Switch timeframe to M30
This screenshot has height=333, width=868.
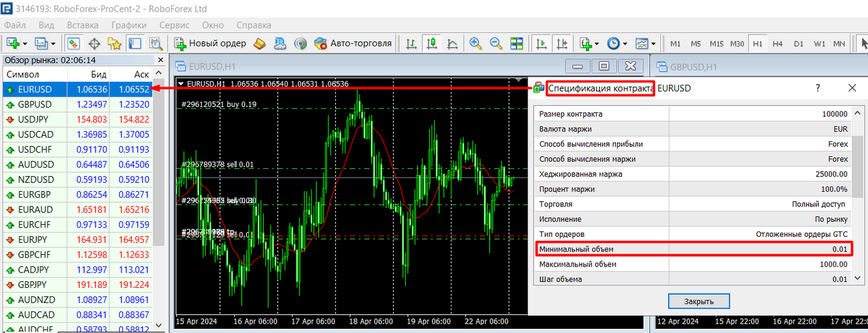click(x=737, y=43)
